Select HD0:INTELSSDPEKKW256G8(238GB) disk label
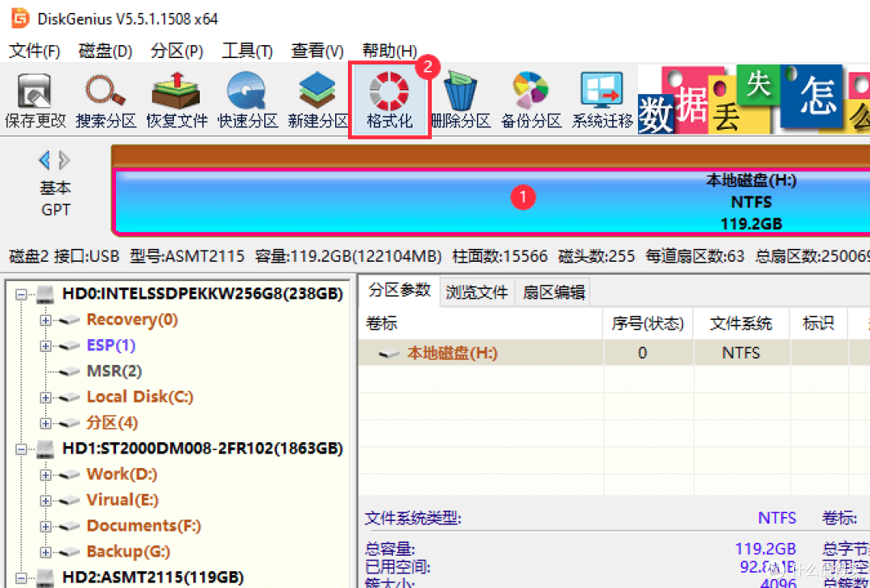 (202, 293)
